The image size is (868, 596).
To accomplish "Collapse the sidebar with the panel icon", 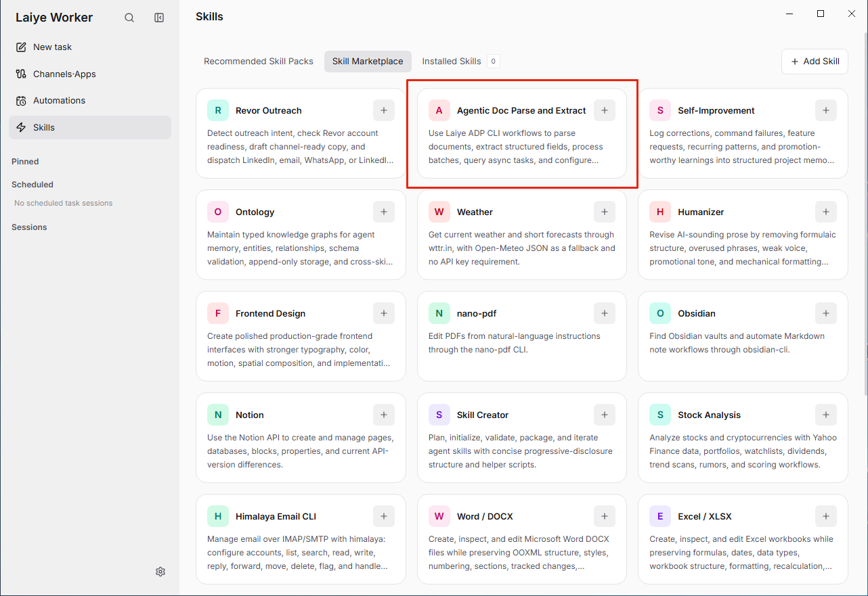I will 159,18.
